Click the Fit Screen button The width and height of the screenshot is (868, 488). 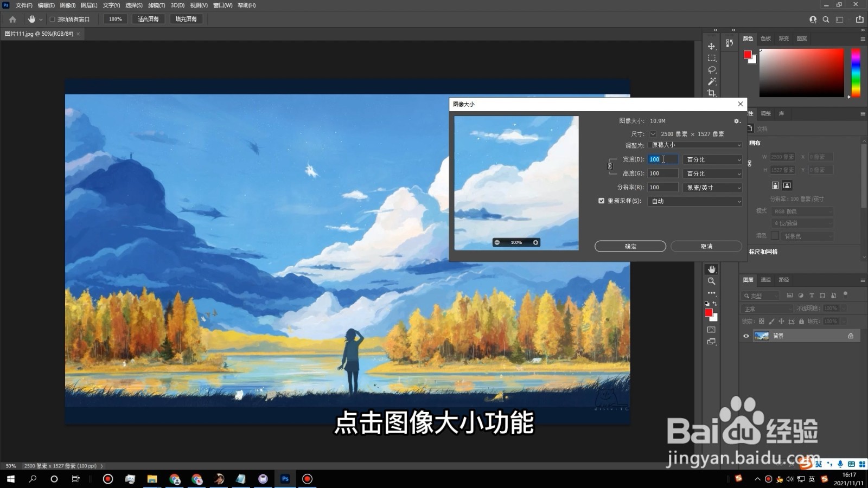click(148, 19)
